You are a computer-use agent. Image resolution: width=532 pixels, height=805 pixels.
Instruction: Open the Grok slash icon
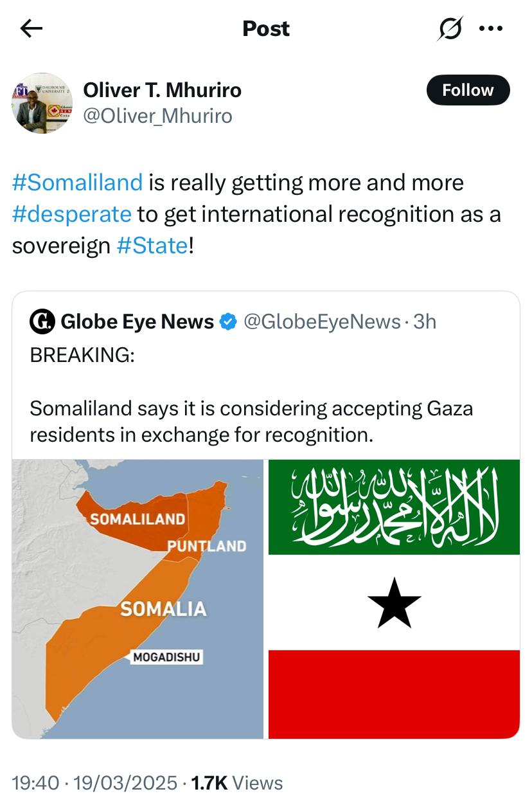click(450, 28)
